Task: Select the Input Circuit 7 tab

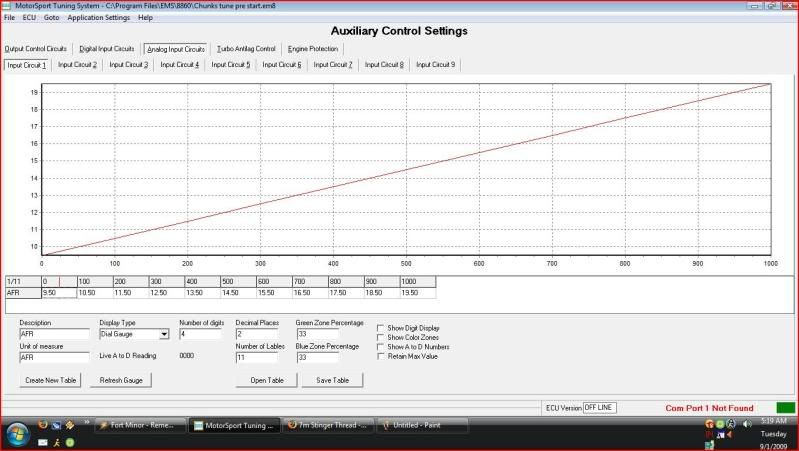Action: [x=333, y=65]
